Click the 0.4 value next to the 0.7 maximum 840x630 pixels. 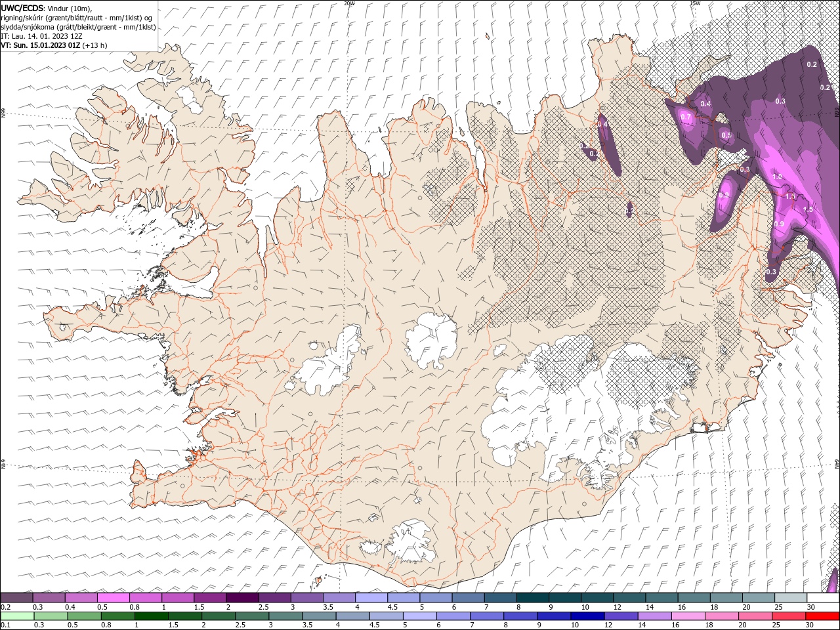[705, 104]
